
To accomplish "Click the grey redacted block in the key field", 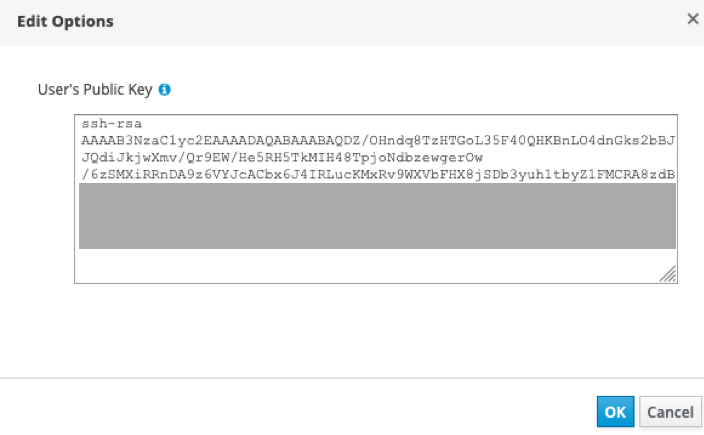I will coord(377,215).
